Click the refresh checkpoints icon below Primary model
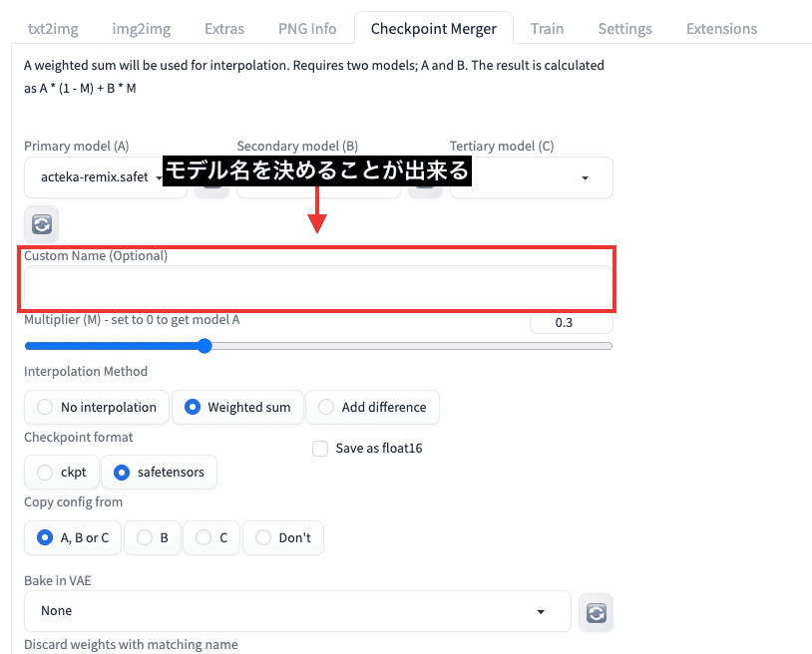 (x=40, y=223)
